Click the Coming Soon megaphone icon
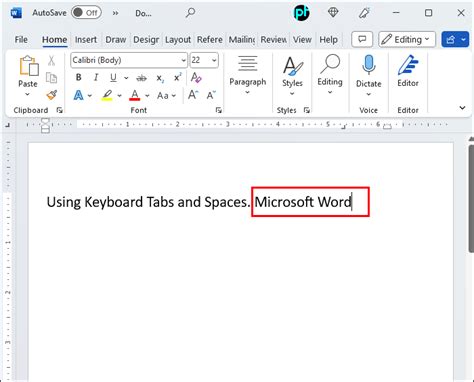Image resolution: width=474 pixels, height=382 pixels. click(x=364, y=13)
